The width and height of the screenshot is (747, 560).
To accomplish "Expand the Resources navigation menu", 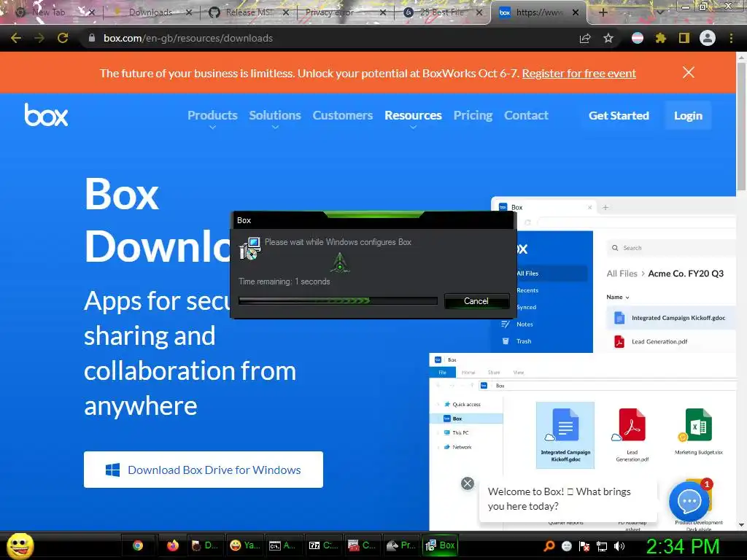I will (413, 116).
